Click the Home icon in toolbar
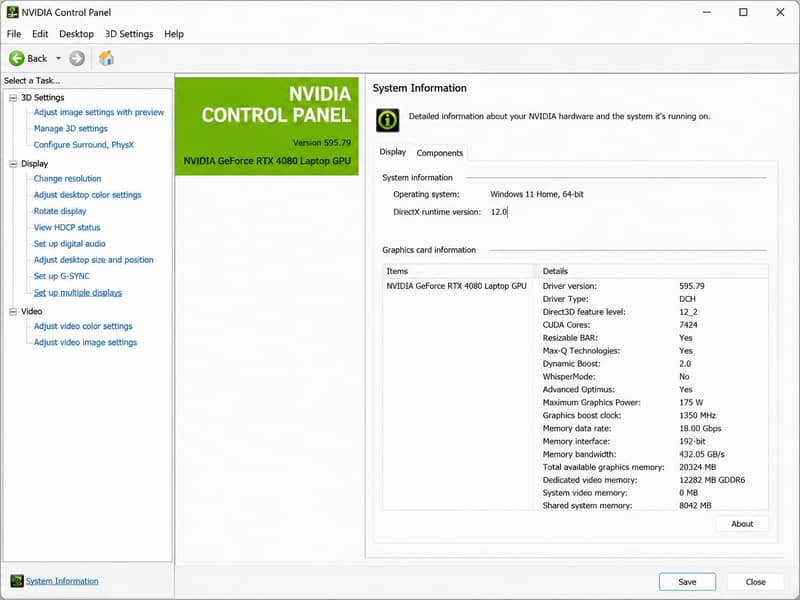This screenshot has width=800, height=600. (x=106, y=58)
